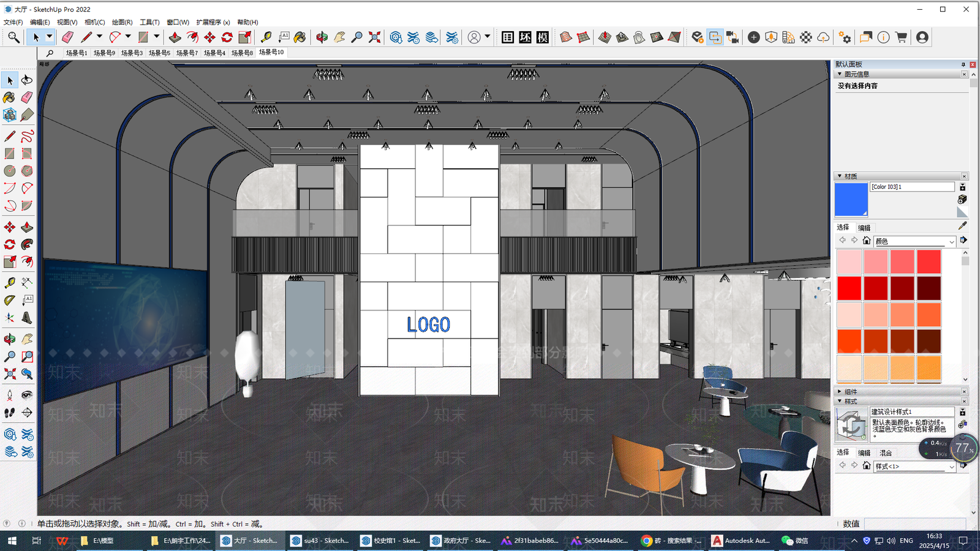Select the Walk footprints tool in left toolbar
This screenshot has height=551, width=980.
tap(10, 413)
